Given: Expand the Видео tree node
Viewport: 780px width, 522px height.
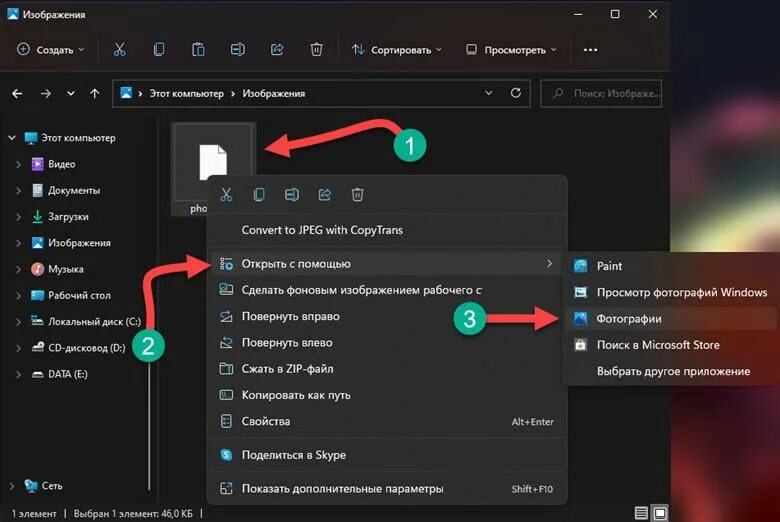Looking at the screenshot, I should point(18,164).
